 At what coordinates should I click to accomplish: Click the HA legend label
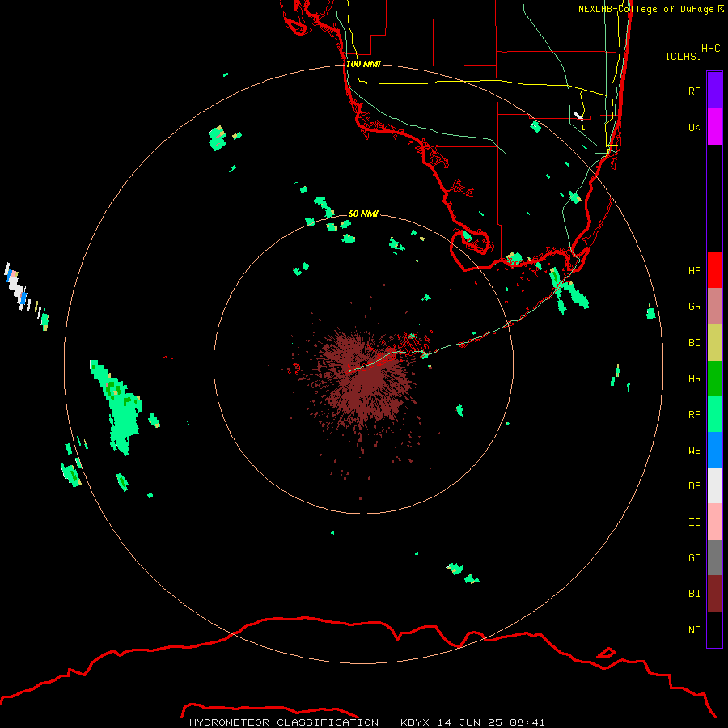click(x=694, y=270)
